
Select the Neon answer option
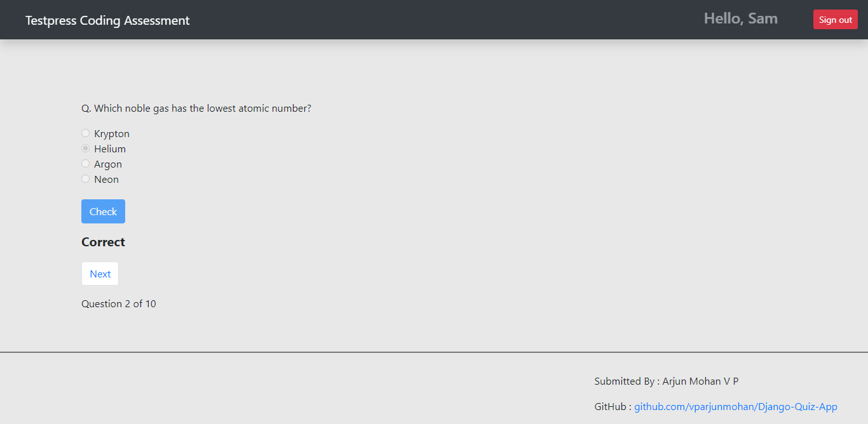(x=85, y=178)
